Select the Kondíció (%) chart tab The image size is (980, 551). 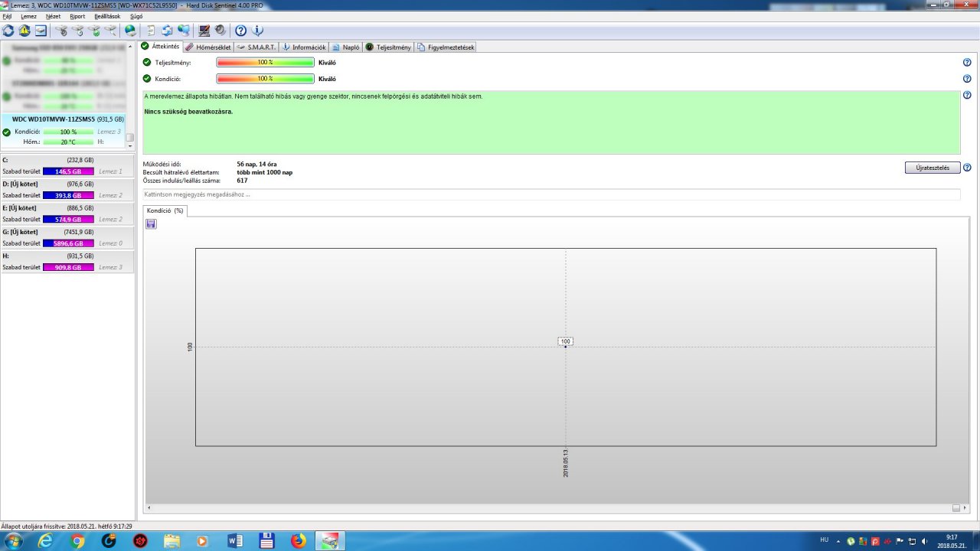[165, 210]
